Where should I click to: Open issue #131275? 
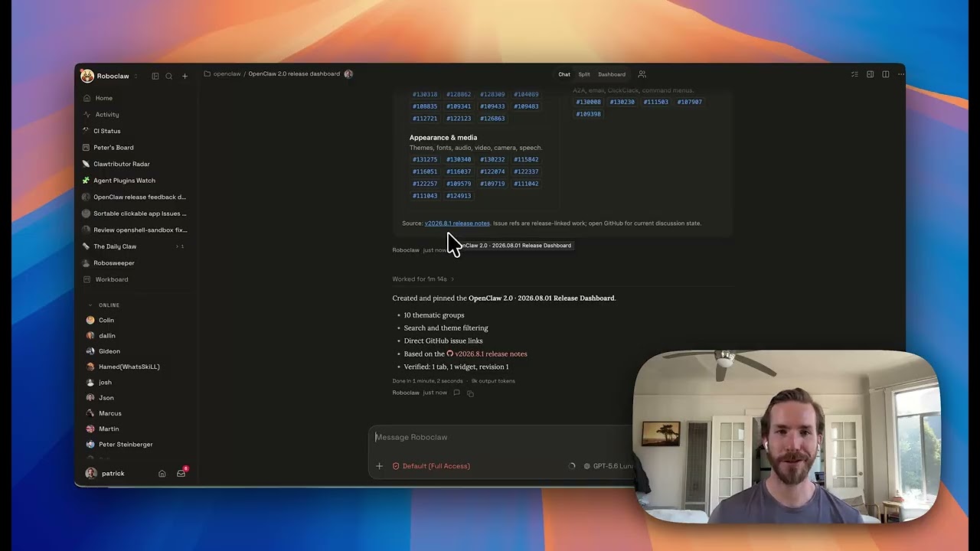(425, 160)
